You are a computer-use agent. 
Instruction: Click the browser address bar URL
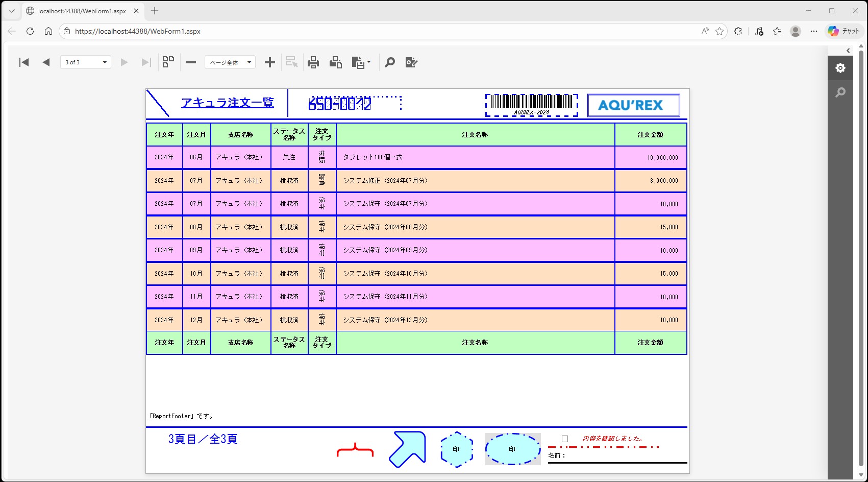(138, 31)
